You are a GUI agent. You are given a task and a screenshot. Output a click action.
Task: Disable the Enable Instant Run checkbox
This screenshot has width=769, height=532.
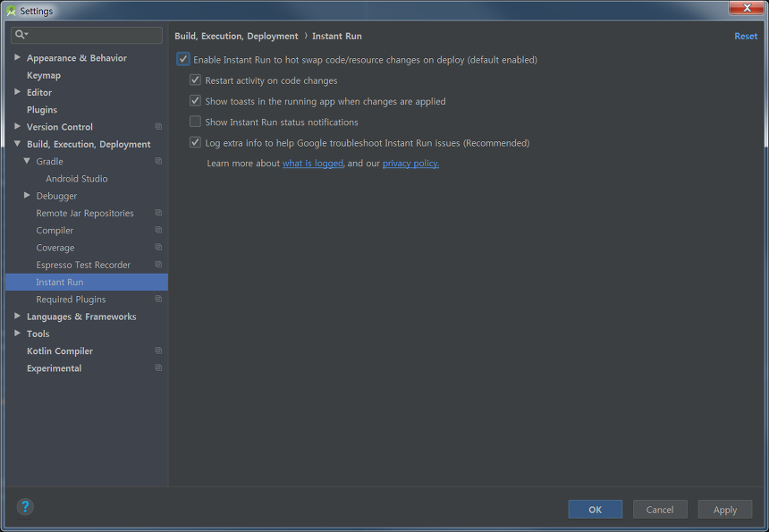[183, 60]
